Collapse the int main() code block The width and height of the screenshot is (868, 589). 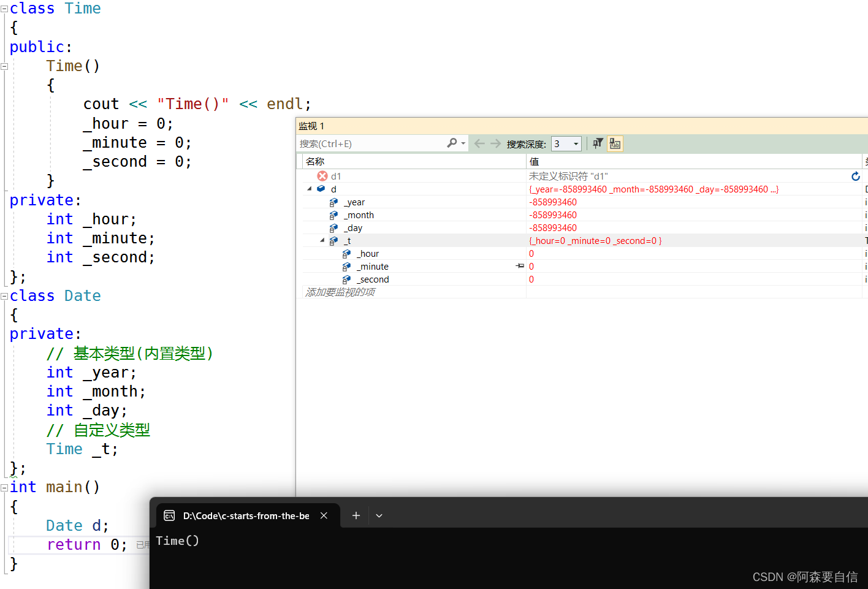pos(4,488)
